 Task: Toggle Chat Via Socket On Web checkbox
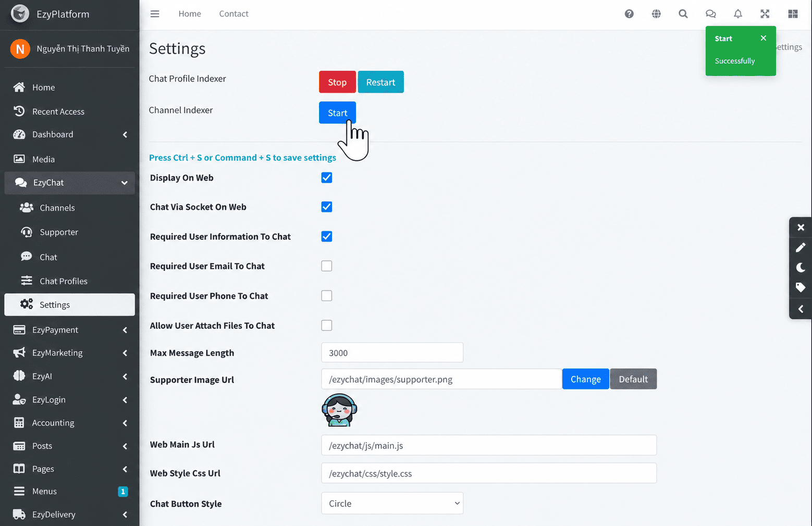[327, 207]
